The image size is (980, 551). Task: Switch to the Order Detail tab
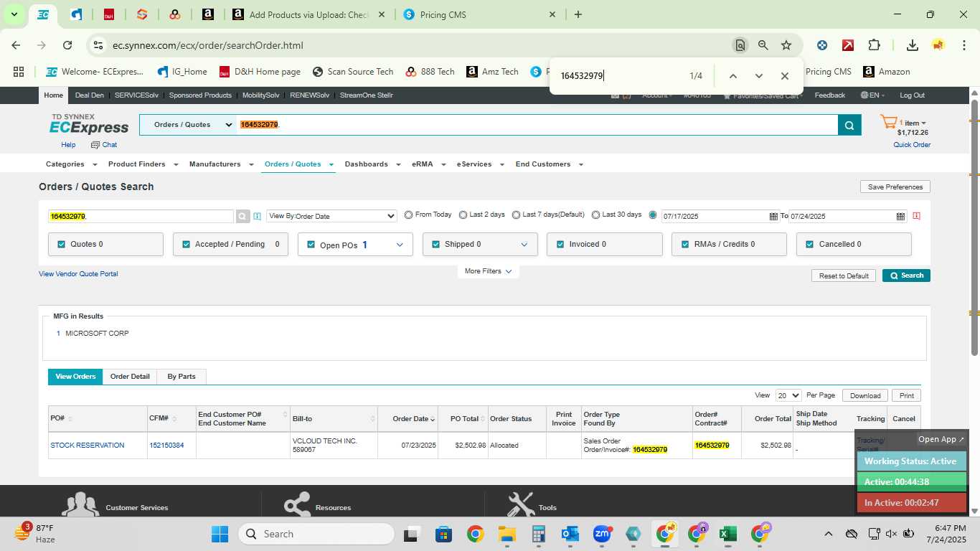130,377
